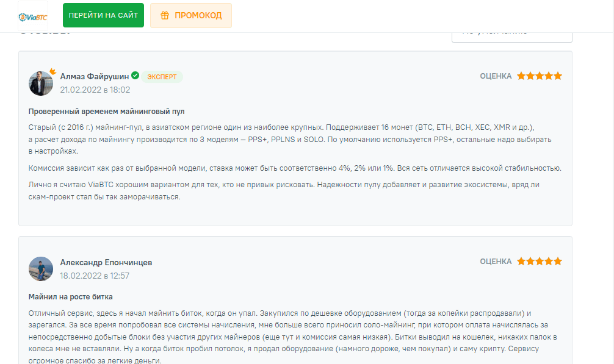Click Алмаз Файрушин's avatar photo
This screenshot has height=364, width=614.
41,84
